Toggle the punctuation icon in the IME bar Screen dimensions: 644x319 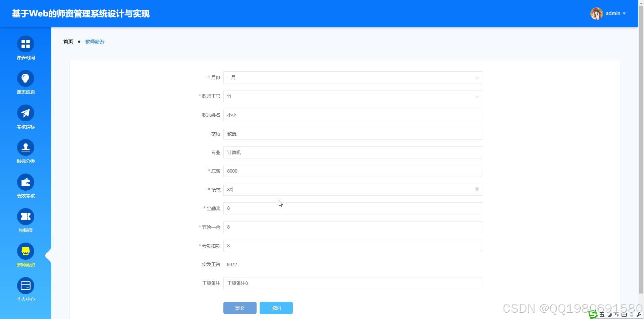point(616,315)
